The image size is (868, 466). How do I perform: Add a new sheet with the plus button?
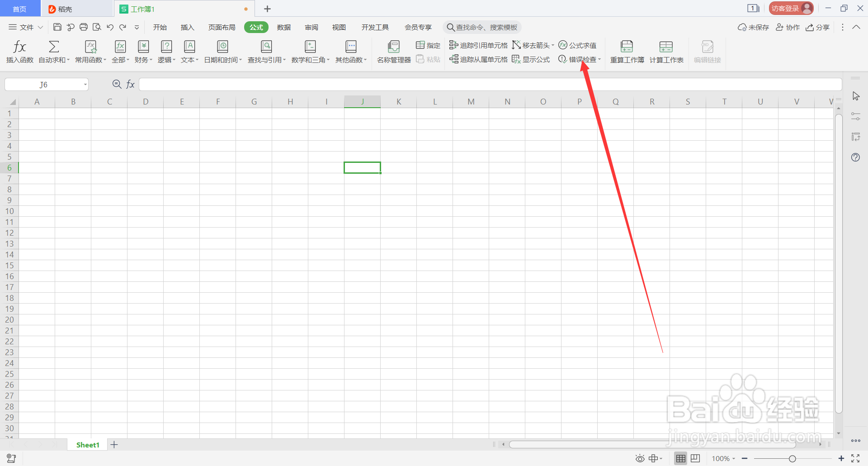point(114,445)
